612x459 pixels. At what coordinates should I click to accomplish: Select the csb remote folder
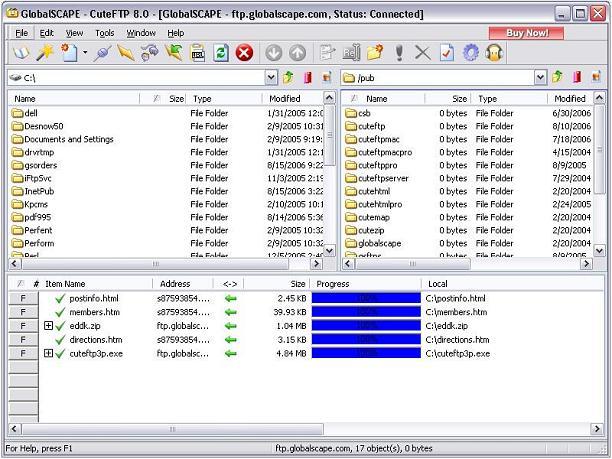pyautogui.click(x=358, y=113)
